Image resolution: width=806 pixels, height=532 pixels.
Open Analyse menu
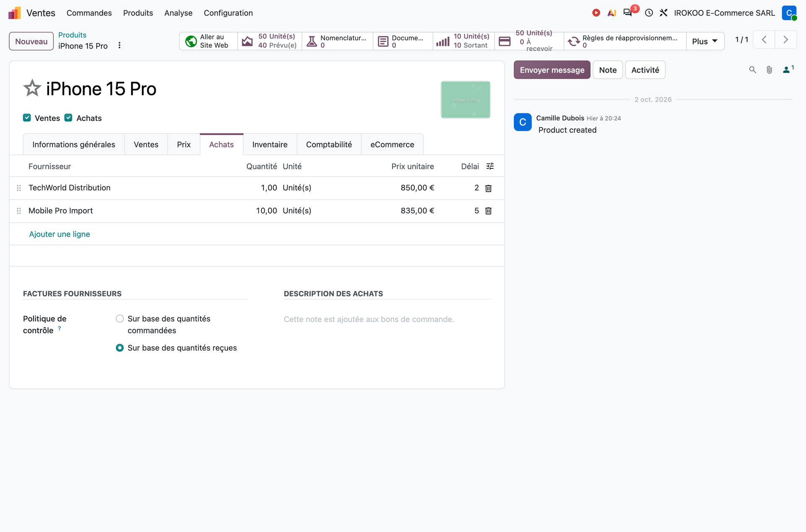[178, 13]
